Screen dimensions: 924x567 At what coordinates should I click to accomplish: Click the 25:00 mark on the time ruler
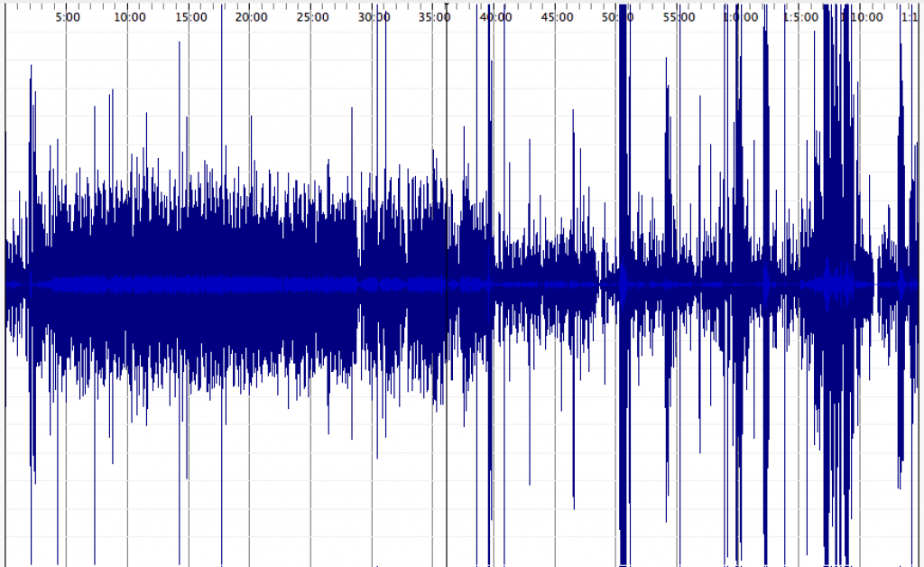coord(313,17)
